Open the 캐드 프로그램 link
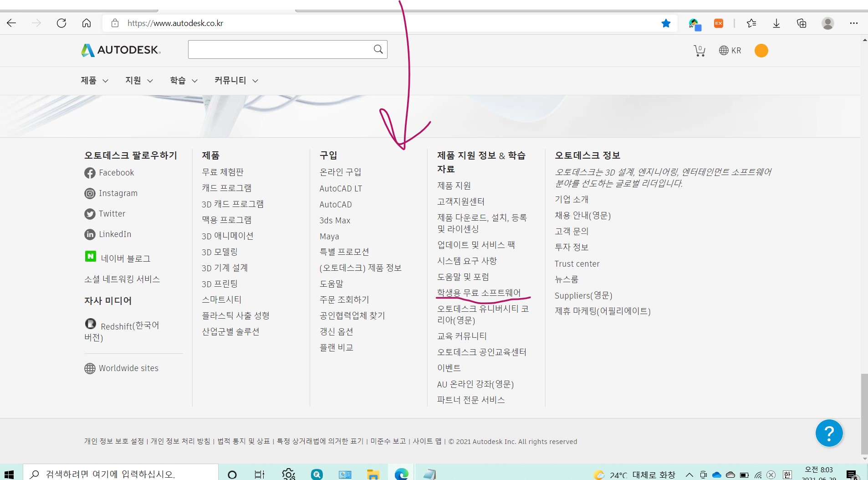This screenshot has height=480, width=868. [x=227, y=188]
